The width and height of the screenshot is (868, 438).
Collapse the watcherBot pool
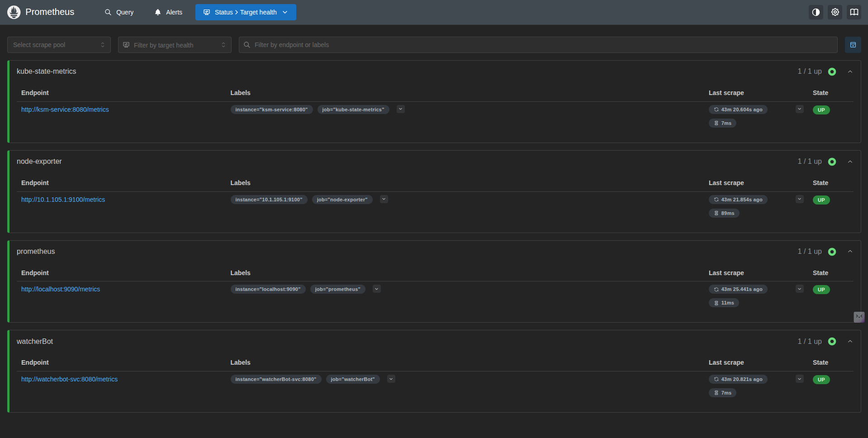[x=850, y=341]
